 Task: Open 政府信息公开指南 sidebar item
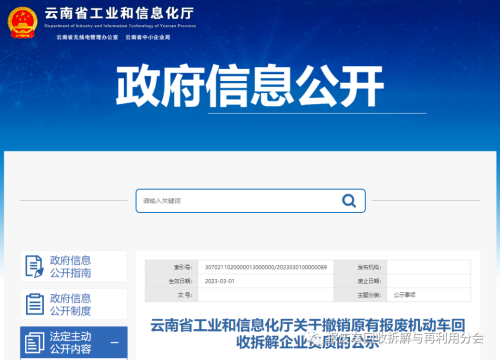click(74, 266)
